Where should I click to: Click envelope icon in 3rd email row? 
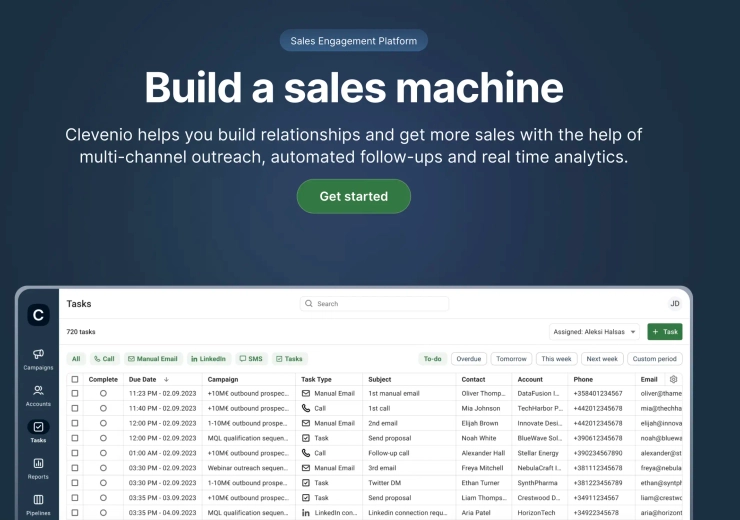coord(306,468)
